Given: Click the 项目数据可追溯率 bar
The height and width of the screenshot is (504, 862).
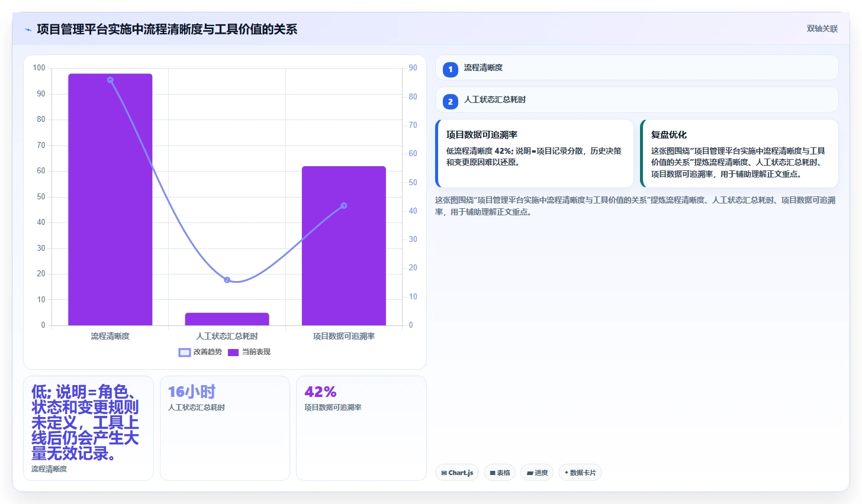Looking at the screenshot, I should coord(343,245).
